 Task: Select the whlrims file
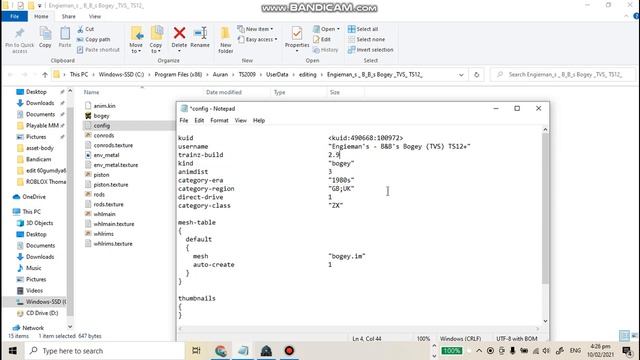coord(104,234)
